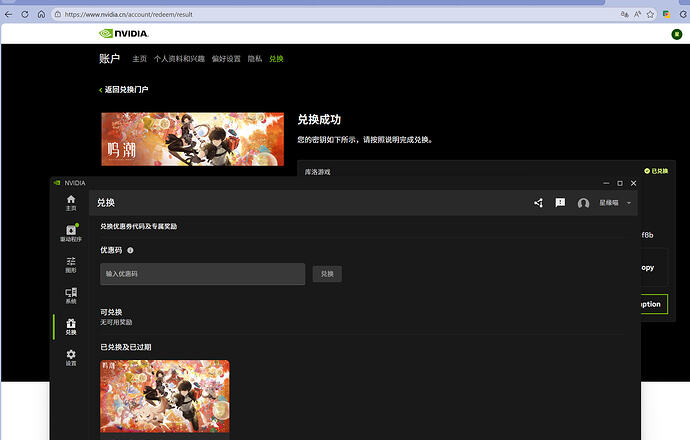Screen dimensions: 690x440
Task: Open 主页 in NVIDIA app sidebar
Action: [71, 203]
